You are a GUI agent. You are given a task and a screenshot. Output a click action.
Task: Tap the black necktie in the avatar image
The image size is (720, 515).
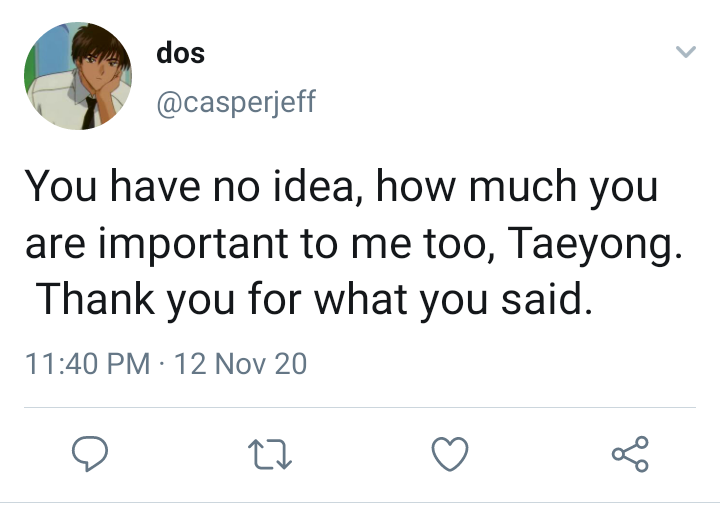89,113
